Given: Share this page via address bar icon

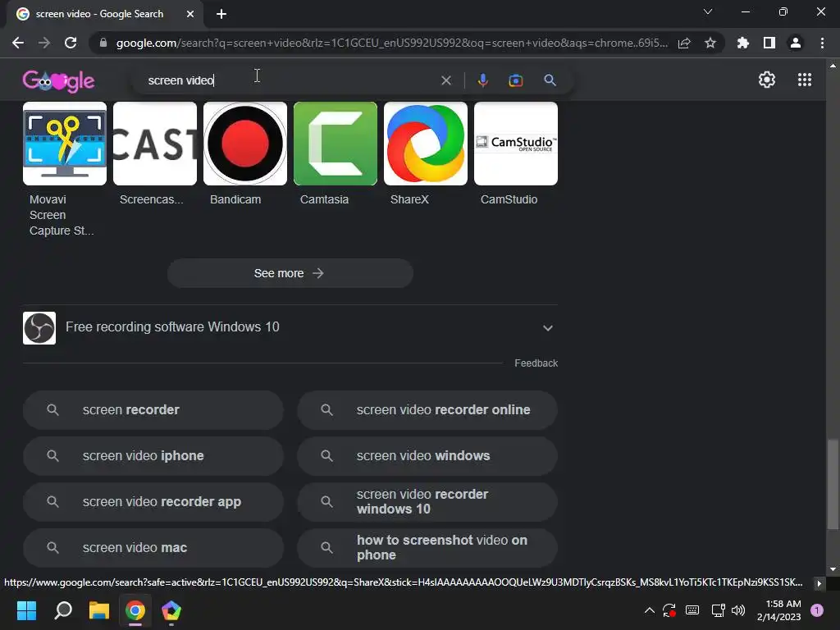Looking at the screenshot, I should pyautogui.click(x=684, y=43).
